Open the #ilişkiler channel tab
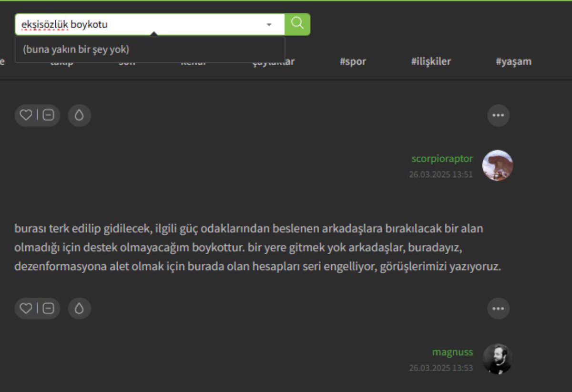The image size is (572, 392). 431,61
